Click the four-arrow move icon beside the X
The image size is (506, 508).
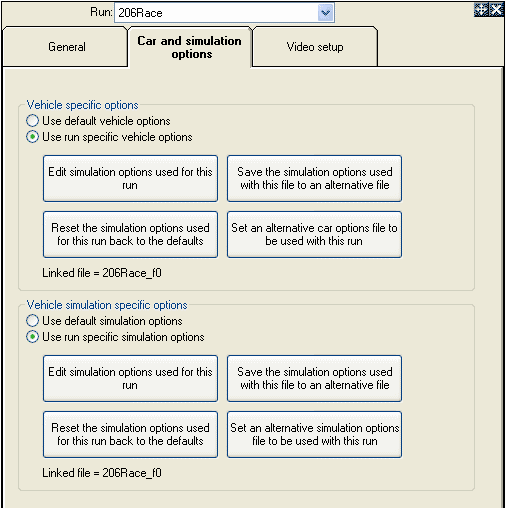pyautogui.click(x=481, y=10)
